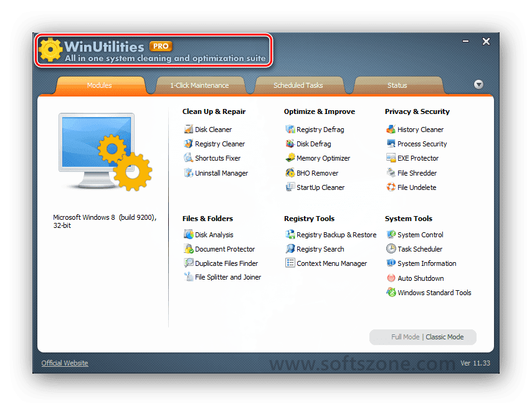Click Auto Shutdown label
Screen dimensions: 532x406
coord(420,278)
